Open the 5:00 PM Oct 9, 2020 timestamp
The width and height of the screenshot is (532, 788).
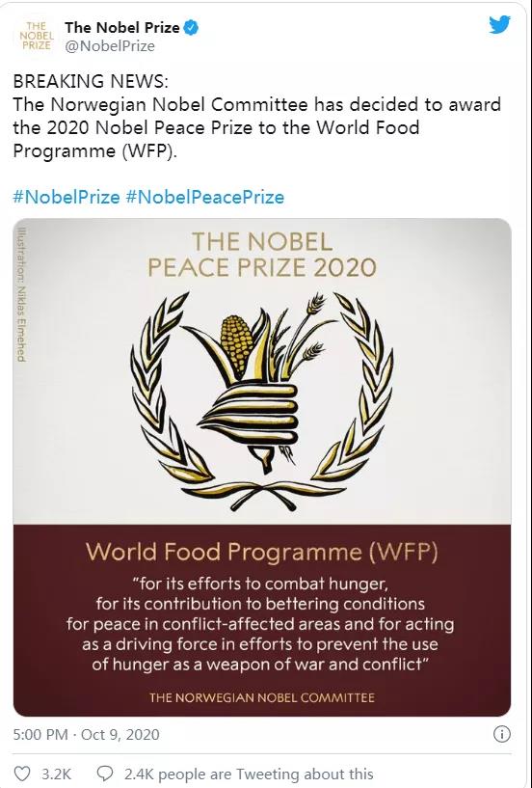tap(86, 735)
